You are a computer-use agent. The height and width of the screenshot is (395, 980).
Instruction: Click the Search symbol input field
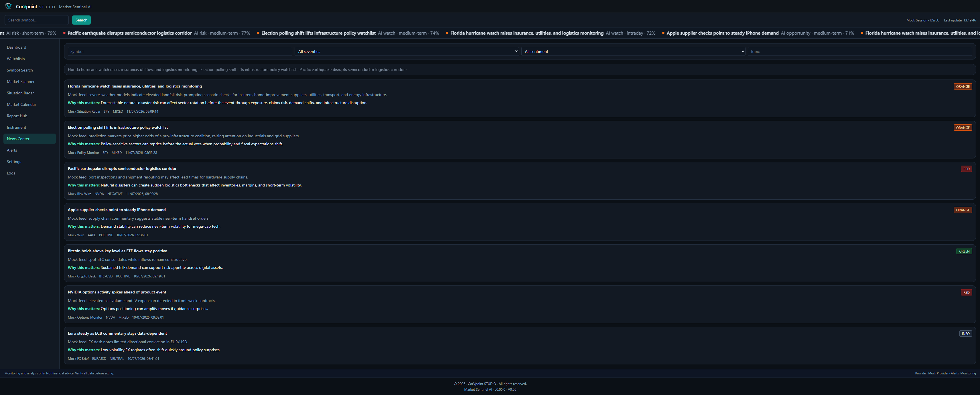37,20
